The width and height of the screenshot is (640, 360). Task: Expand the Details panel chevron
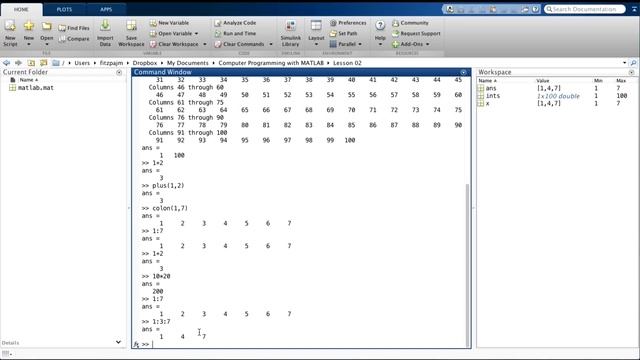coord(118,342)
